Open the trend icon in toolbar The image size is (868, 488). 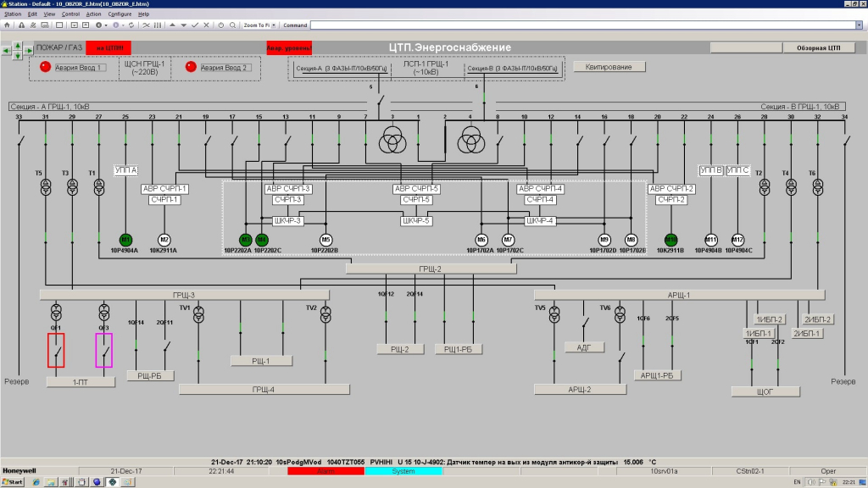click(x=146, y=25)
